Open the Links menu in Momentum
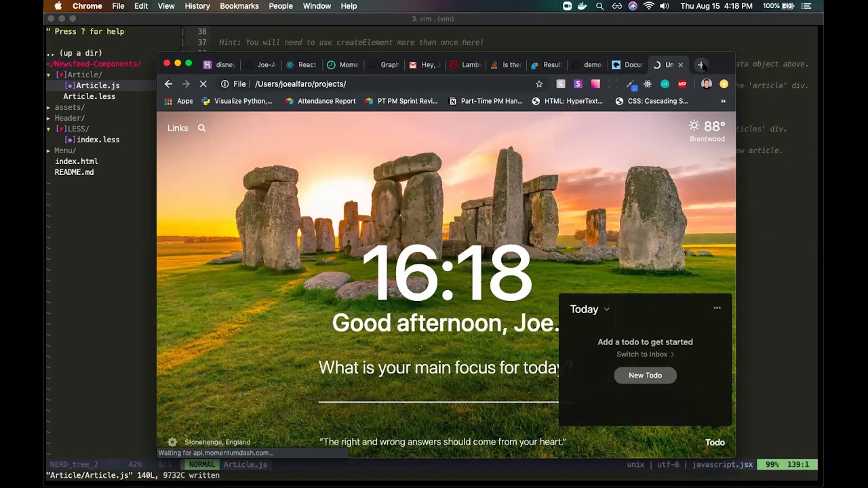 (178, 128)
